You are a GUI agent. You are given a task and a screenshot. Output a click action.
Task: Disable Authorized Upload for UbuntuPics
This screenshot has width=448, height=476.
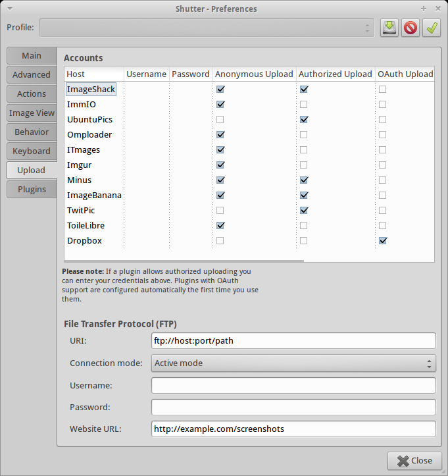click(303, 120)
